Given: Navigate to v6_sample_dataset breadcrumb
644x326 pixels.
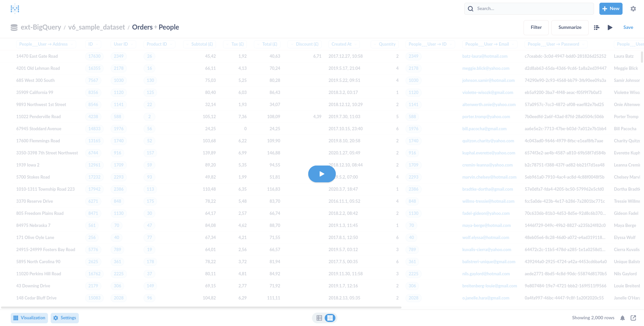Looking at the screenshot, I should (x=96, y=27).
